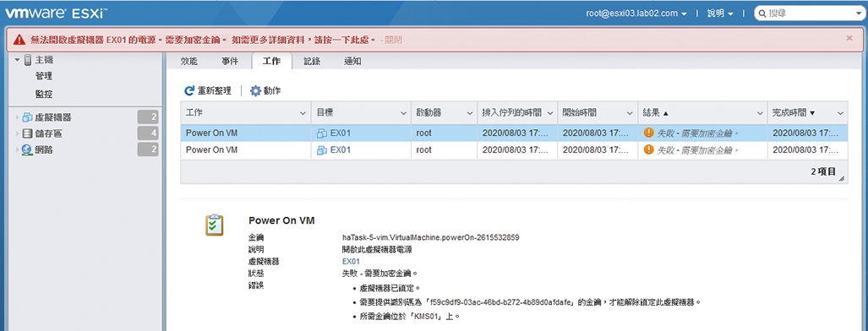Viewport: 868px width, 331px height.
Task: Select 管理 under 主機
Action: 44,76
